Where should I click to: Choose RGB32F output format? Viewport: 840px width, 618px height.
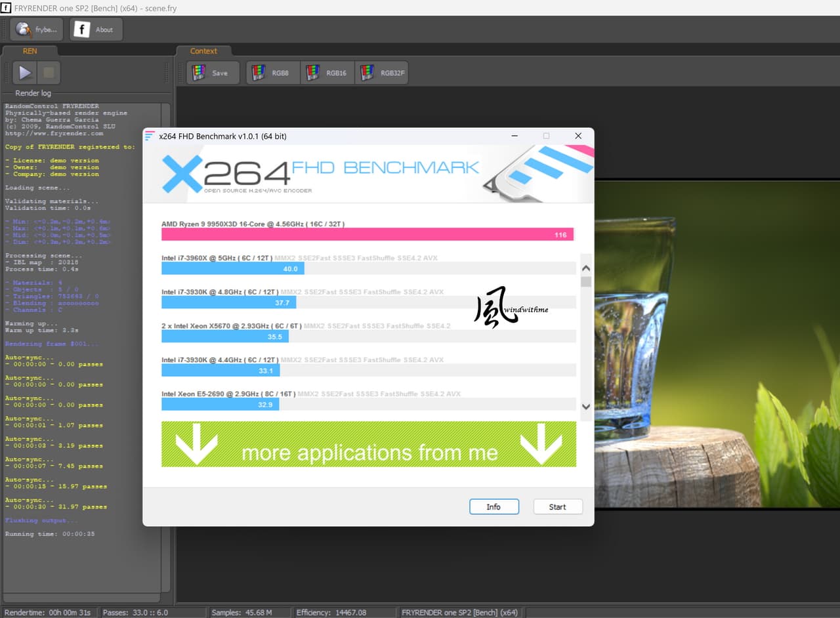coord(382,73)
